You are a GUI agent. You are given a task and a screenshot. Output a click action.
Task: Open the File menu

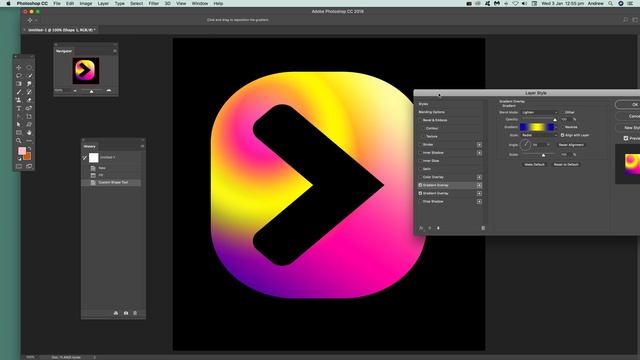point(57,3)
